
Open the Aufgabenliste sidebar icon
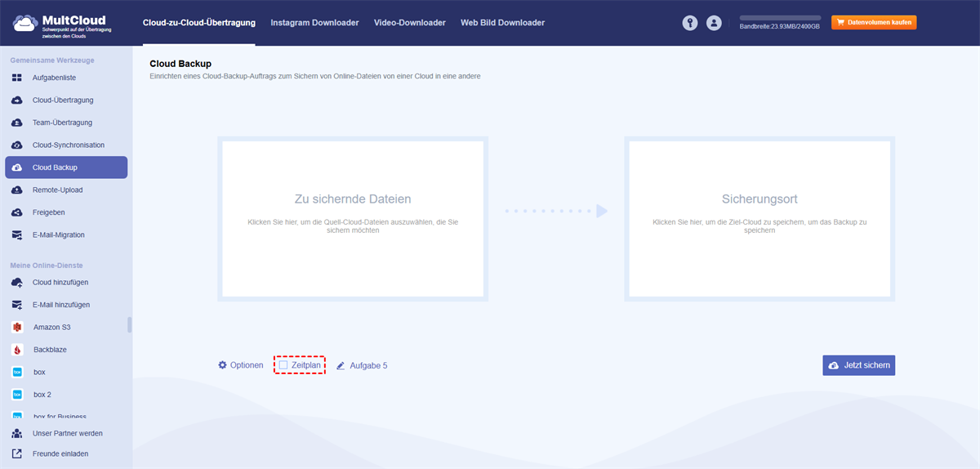[x=16, y=78]
